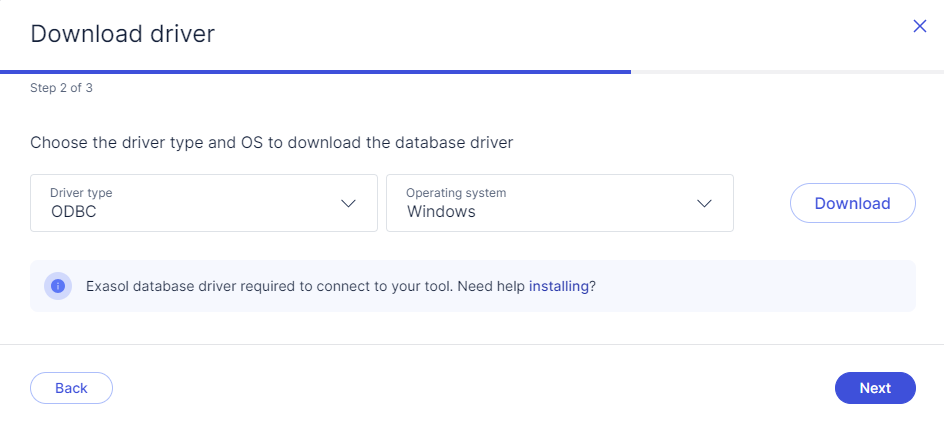This screenshot has width=944, height=429.
Task: Follow the "installing" help link
Action: click(558, 286)
